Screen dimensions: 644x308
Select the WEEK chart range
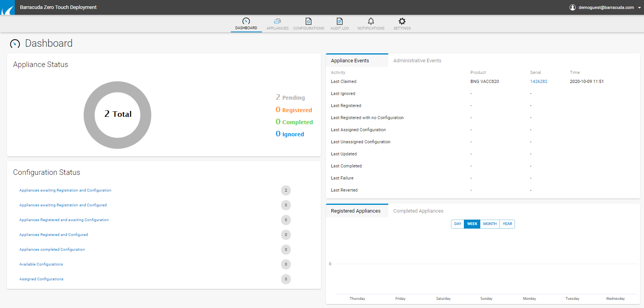pos(472,224)
